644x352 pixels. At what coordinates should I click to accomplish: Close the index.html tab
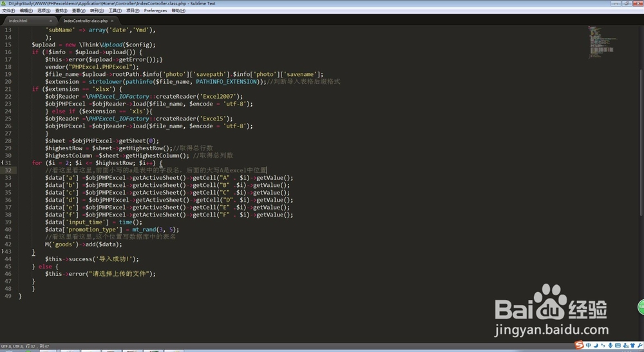[50, 21]
